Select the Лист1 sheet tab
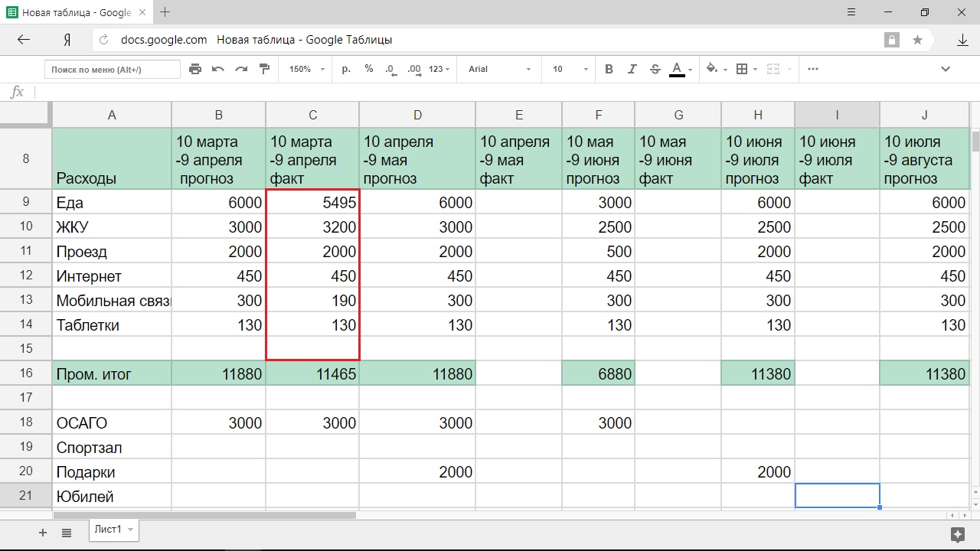This screenshot has height=551, width=980. (108, 530)
